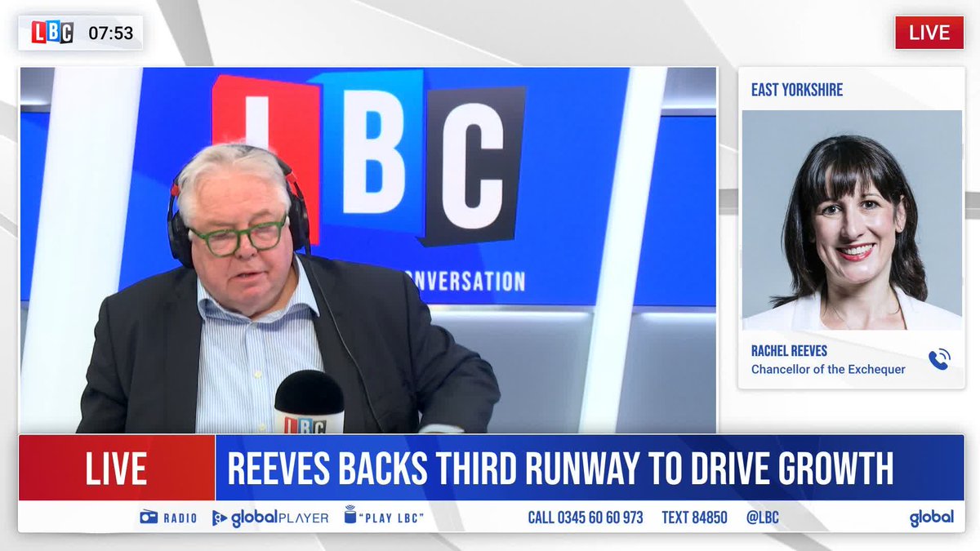
Task: Click the global logo at bottom right
Action: [x=932, y=518]
